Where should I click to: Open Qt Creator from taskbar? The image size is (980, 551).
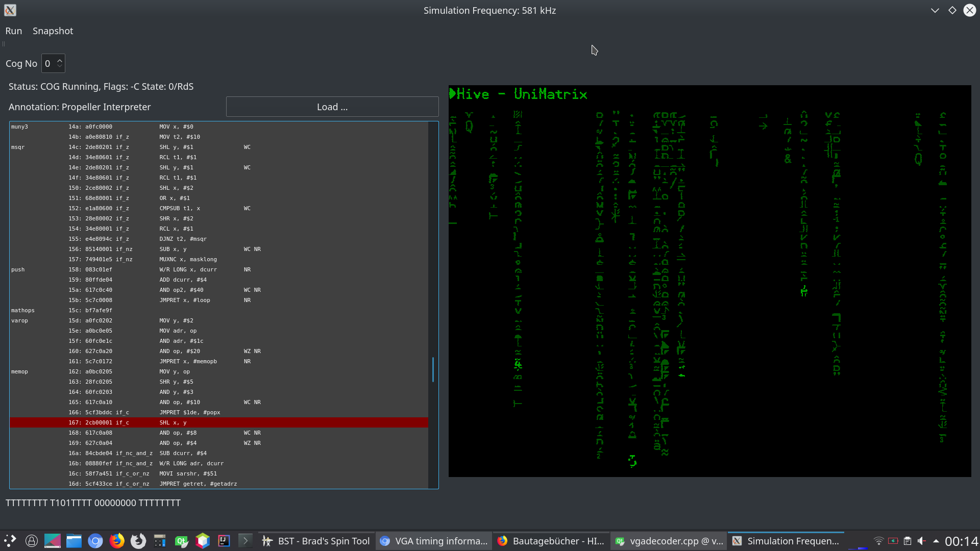coord(181,541)
